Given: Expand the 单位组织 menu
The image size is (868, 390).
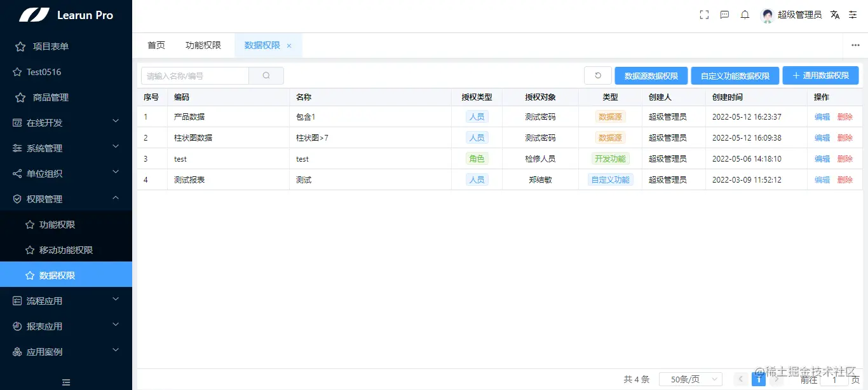Looking at the screenshot, I should pyautogui.click(x=116, y=172).
